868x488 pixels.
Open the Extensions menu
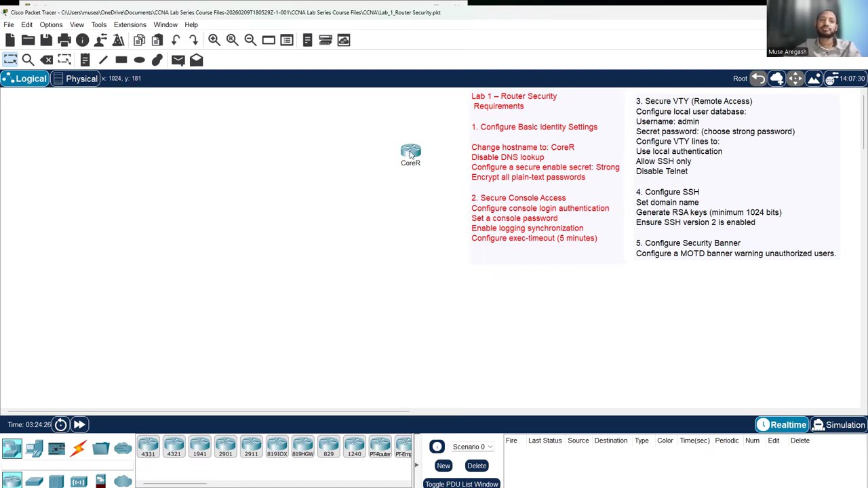click(130, 24)
